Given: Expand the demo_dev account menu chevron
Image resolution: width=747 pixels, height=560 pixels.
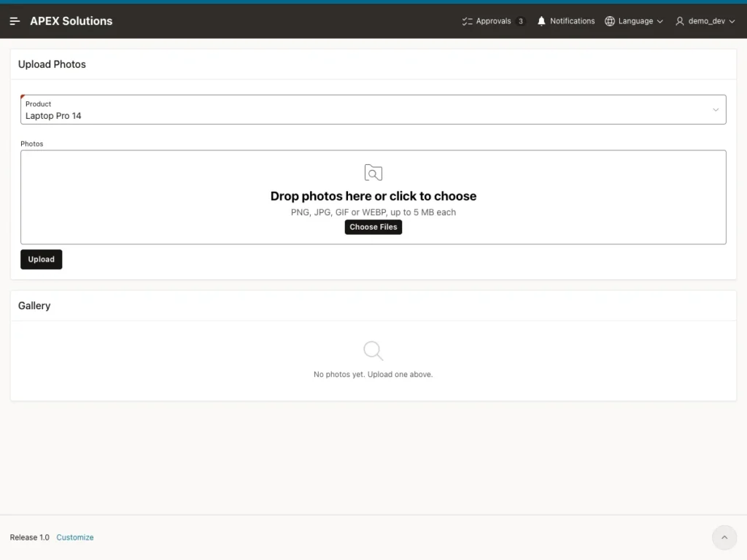Looking at the screenshot, I should [732, 21].
